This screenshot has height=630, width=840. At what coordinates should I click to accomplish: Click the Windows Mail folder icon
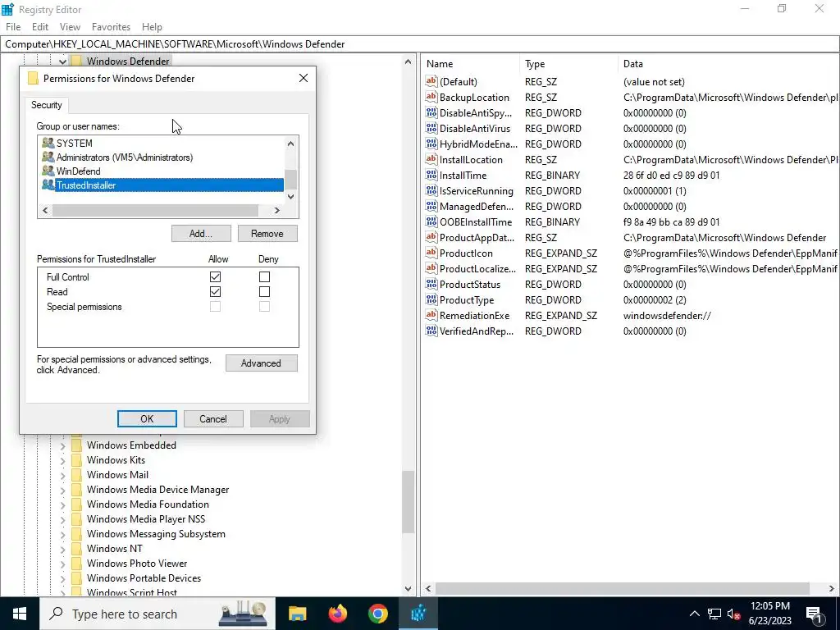(x=76, y=475)
